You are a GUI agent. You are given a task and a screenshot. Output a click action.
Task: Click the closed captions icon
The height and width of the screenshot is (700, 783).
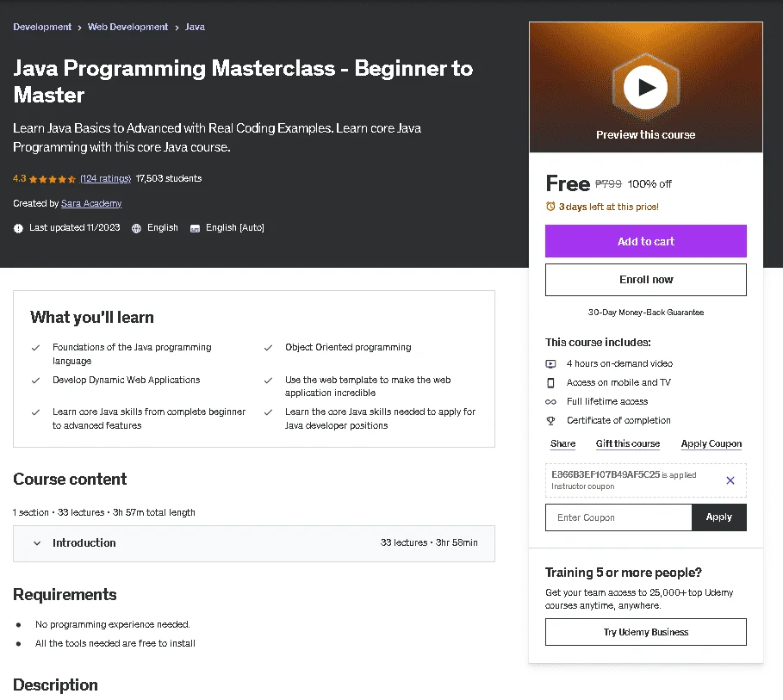click(196, 228)
